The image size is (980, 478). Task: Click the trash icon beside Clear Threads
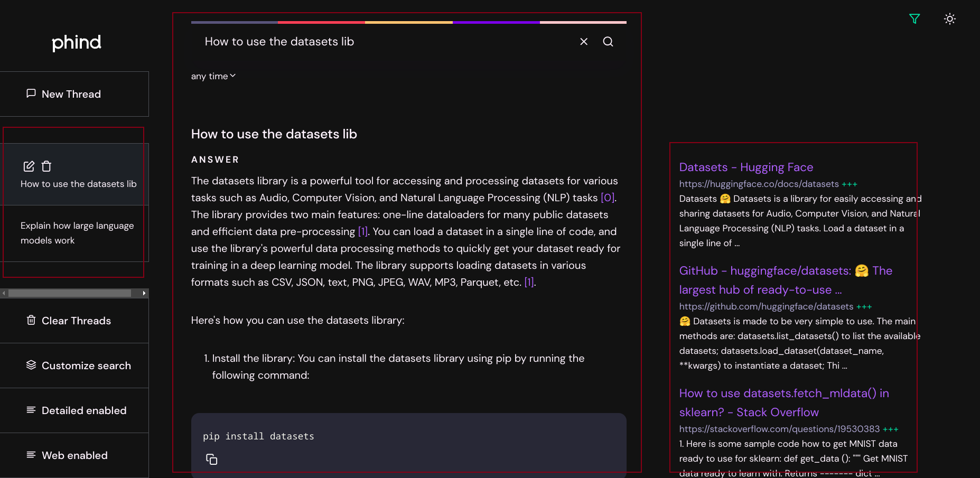click(31, 320)
